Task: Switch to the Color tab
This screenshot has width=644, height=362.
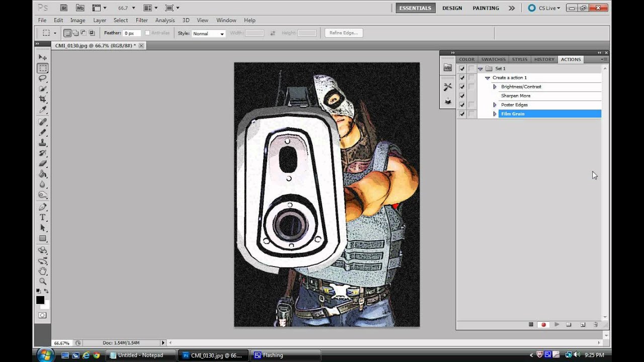Action: (x=466, y=59)
